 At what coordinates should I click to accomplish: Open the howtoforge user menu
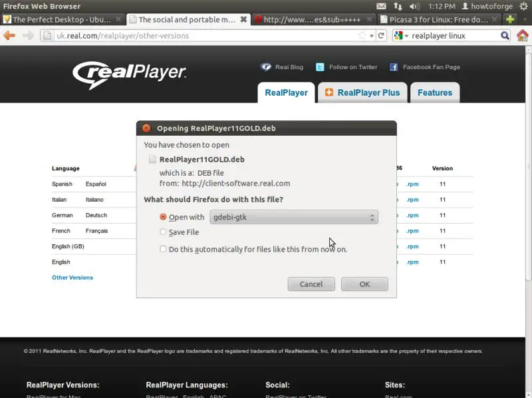(487, 6)
